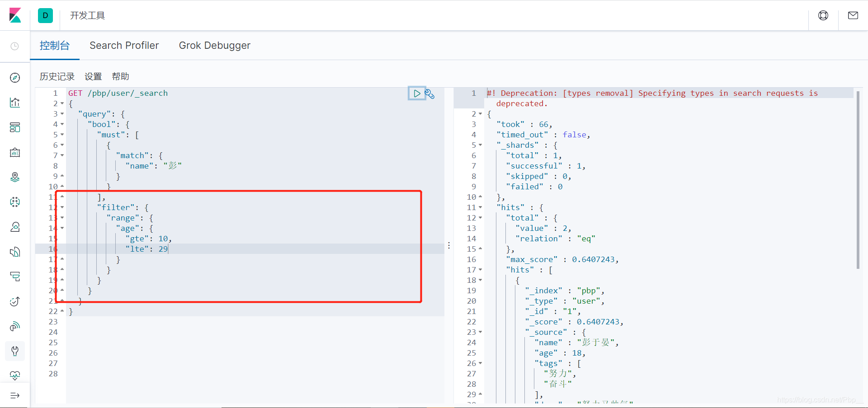Screen dimensions: 868x408
Task: Open Canvas icon in sidebar
Action: click(x=15, y=152)
